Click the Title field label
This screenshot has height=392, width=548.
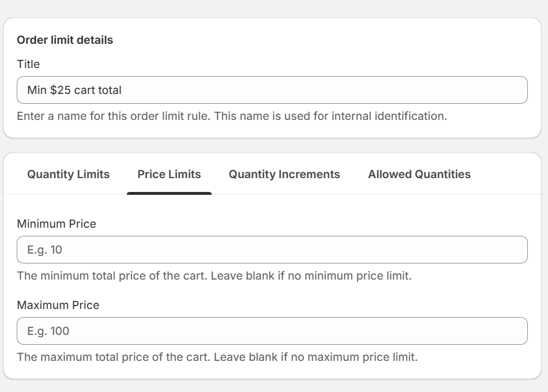[x=28, y=64]
